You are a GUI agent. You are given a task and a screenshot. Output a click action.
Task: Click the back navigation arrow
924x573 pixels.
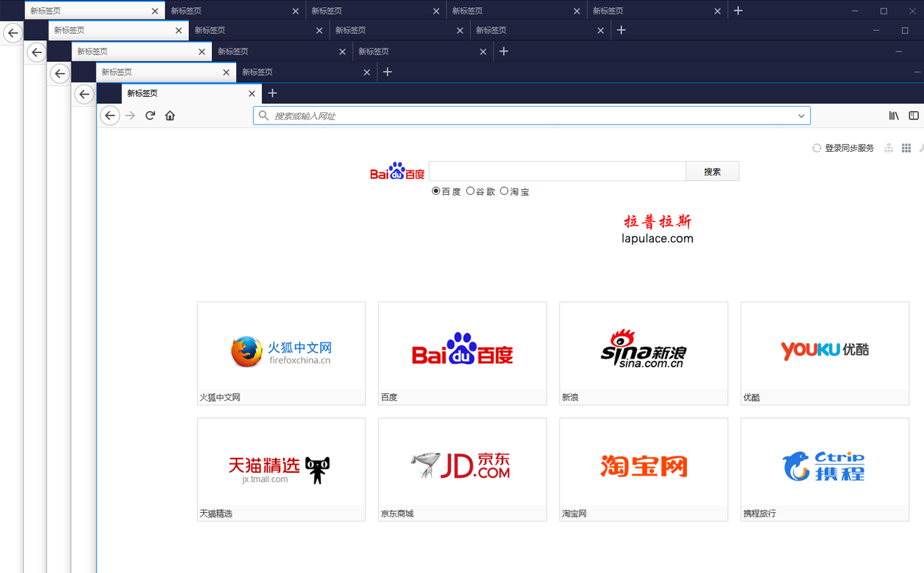point(110,115)
